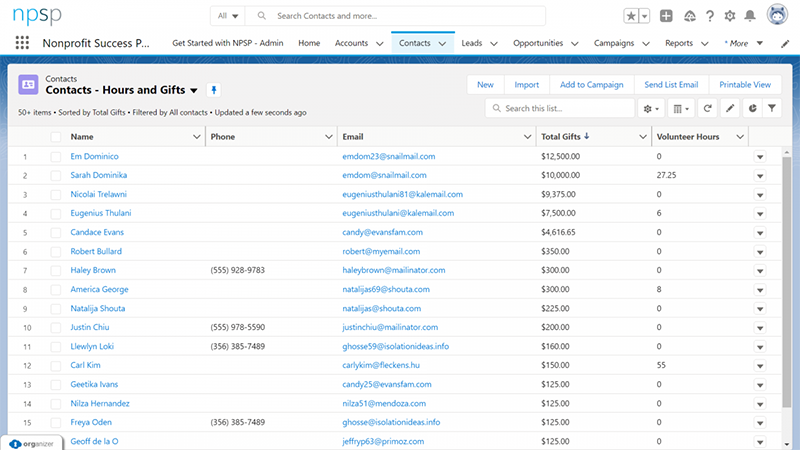The image size is (800, 450).
Task: Open the list filters funnel icon
Action: (x=772, y=108)
